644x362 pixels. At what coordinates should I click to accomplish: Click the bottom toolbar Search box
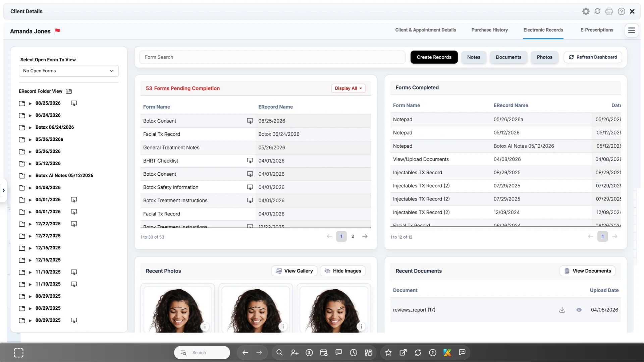(x=202, y=353)
